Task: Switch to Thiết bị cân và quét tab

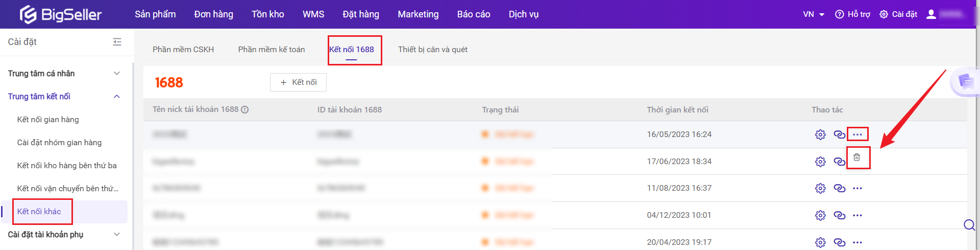Action: (x=433, y=50)
